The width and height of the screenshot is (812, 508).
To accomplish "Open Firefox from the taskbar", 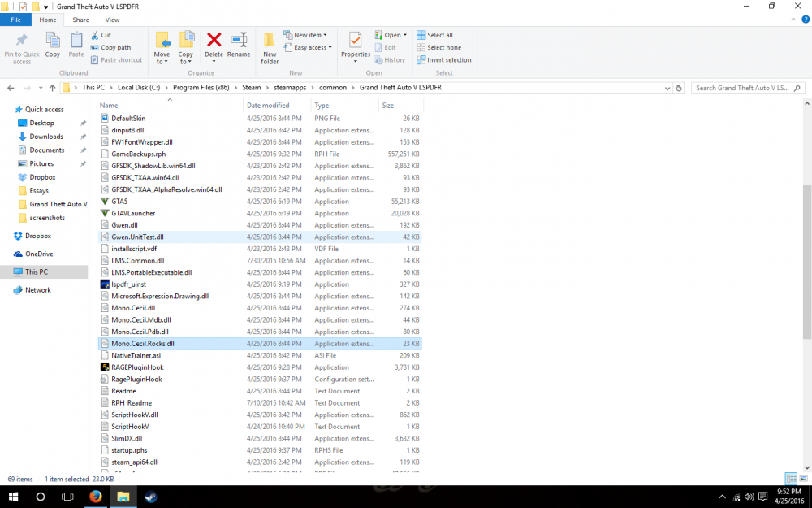I will tap(95, 497).
